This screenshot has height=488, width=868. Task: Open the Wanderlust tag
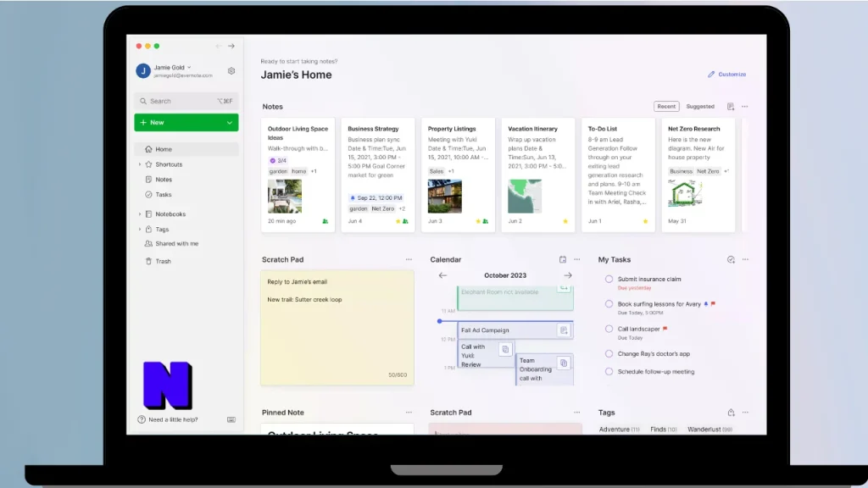[709, 430]
